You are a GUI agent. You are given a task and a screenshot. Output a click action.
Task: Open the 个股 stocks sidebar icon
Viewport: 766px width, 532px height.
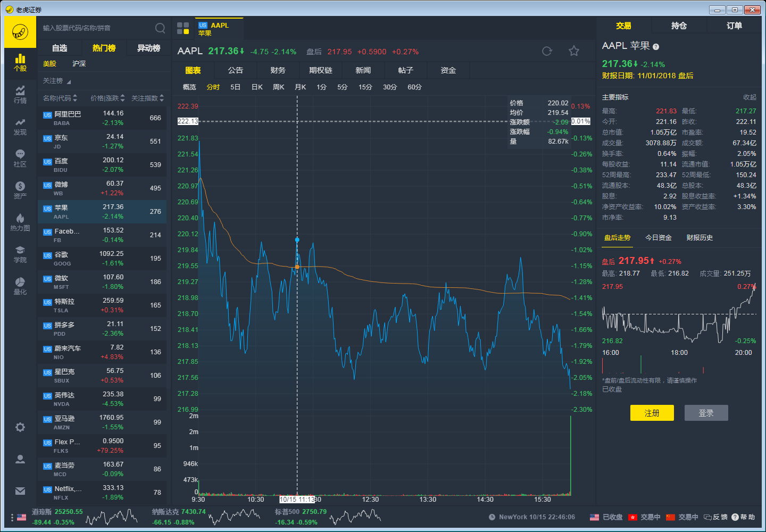20,63
